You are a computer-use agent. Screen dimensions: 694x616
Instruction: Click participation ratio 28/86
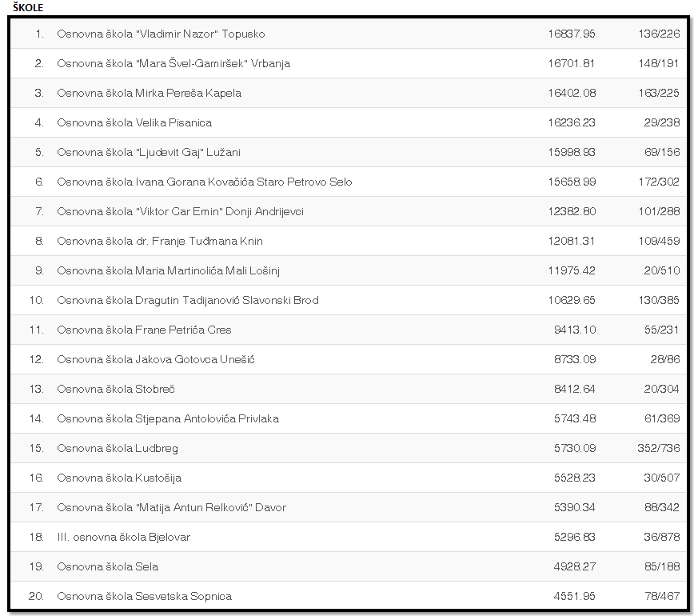pos(664,359)
